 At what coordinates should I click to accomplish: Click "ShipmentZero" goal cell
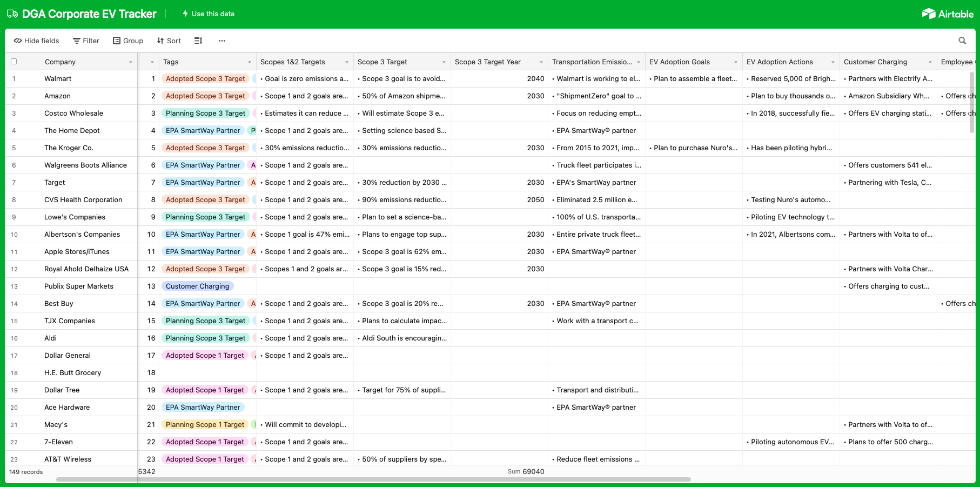click(x=596, y=96)
